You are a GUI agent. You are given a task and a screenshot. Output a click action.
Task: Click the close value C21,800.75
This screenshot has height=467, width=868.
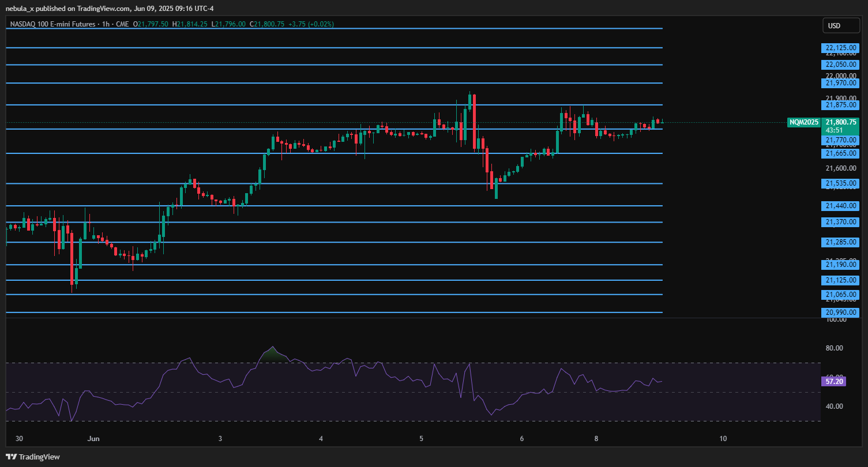point(267,24)
